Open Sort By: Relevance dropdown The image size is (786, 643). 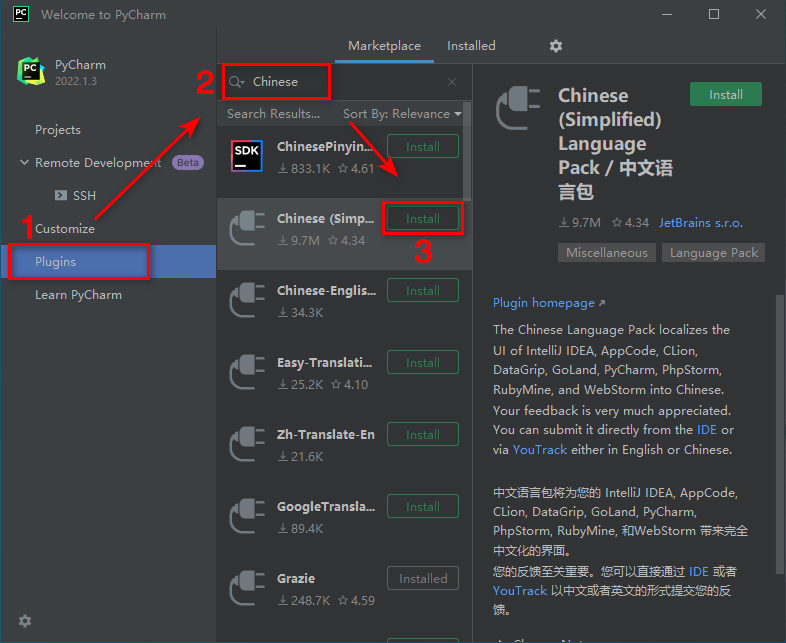(x=402, y=114)
